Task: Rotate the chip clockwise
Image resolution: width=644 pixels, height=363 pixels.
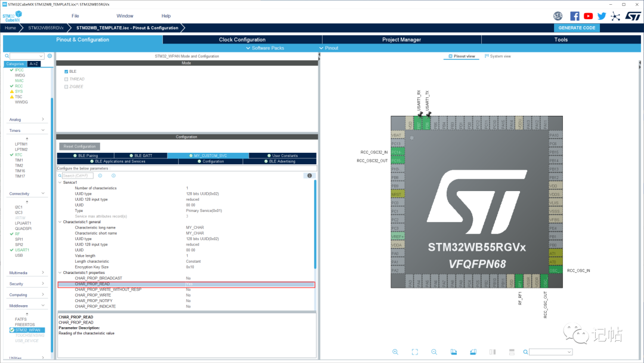Action: [x=453, y=352]
